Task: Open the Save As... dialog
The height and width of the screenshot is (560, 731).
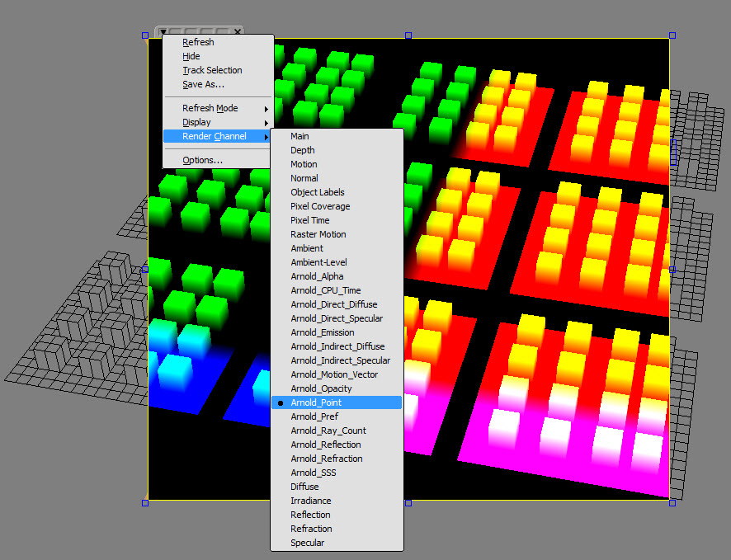Action: click(203, 84)
